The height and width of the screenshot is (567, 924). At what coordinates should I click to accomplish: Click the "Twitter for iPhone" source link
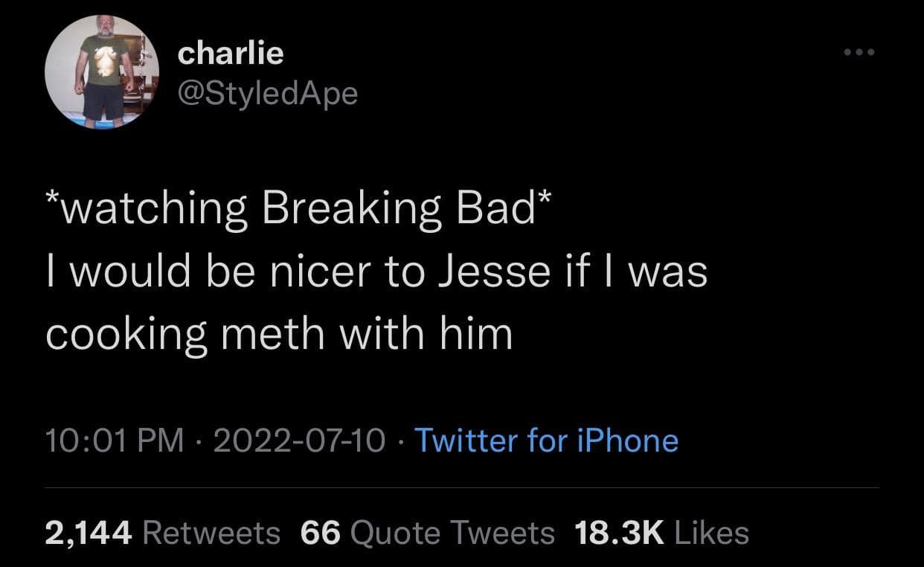(x=545, y=441)
